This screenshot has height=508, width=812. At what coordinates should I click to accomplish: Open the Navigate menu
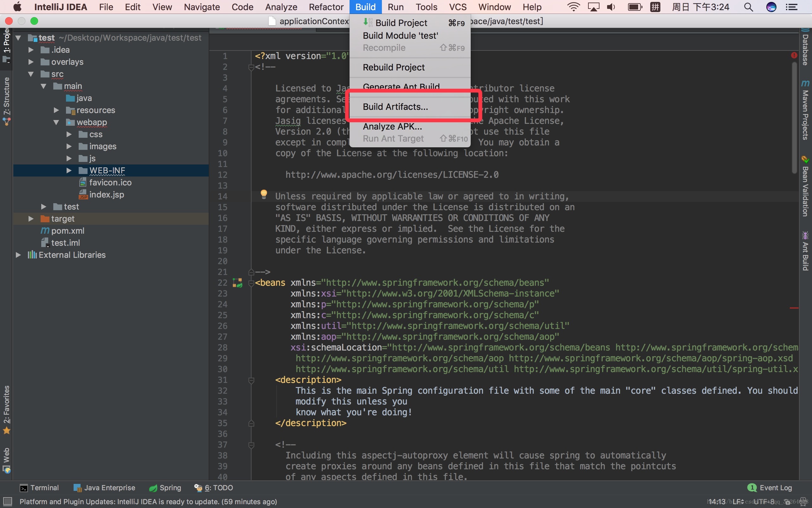click(202, 7)
